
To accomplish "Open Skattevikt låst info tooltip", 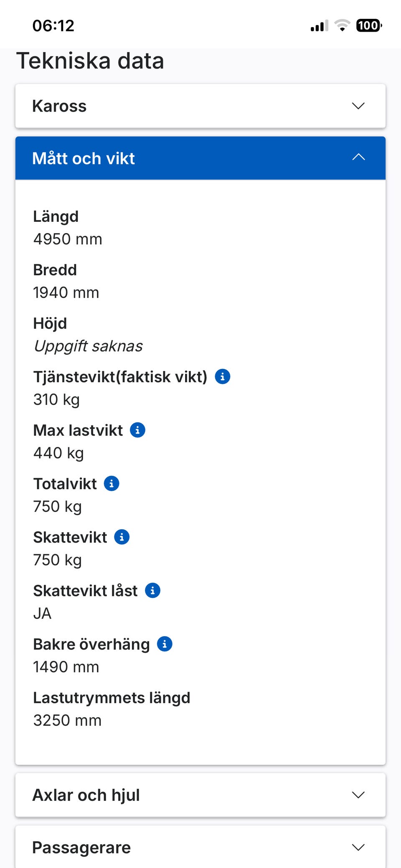I will (152, 590).
